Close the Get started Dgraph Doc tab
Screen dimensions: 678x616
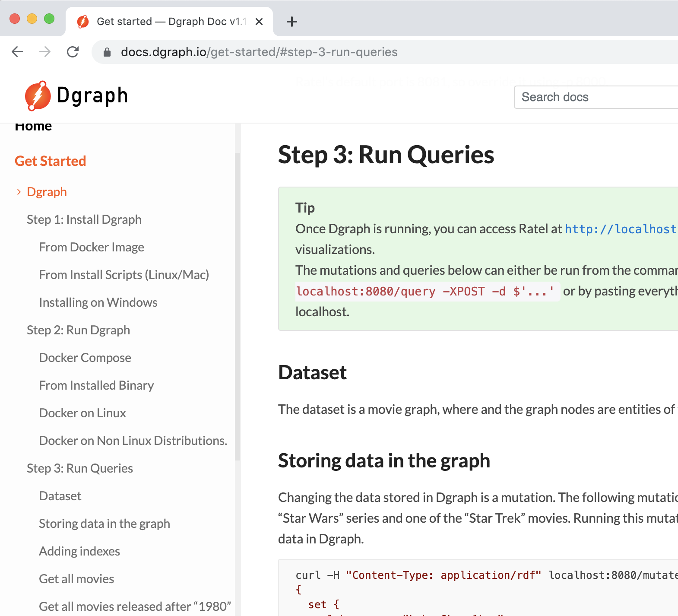coord(259,22)
